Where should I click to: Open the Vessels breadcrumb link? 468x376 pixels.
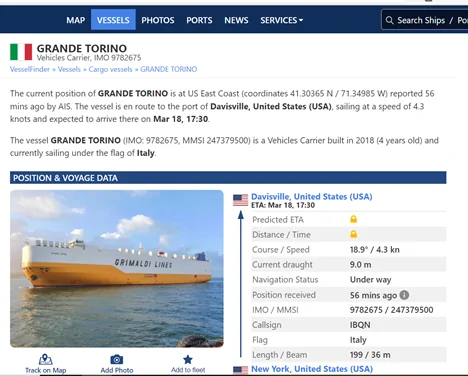[x=69, y=69]
